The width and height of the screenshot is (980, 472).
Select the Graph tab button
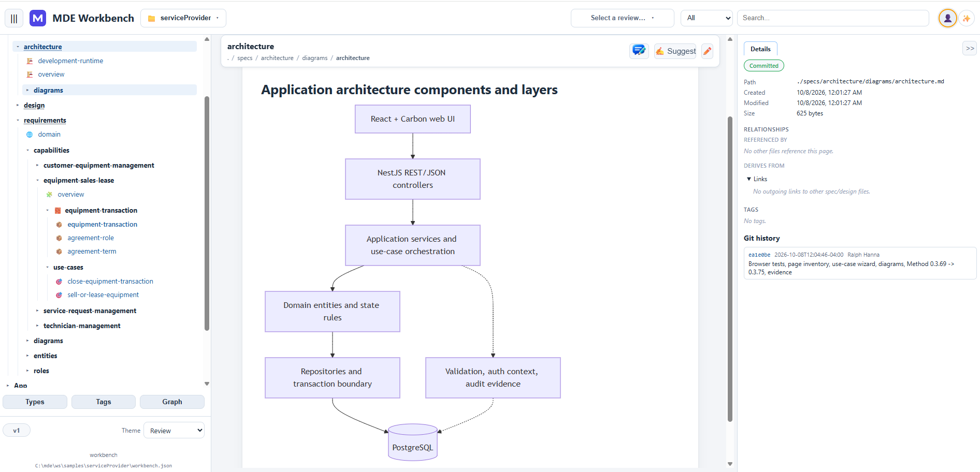tap(172, 402)
